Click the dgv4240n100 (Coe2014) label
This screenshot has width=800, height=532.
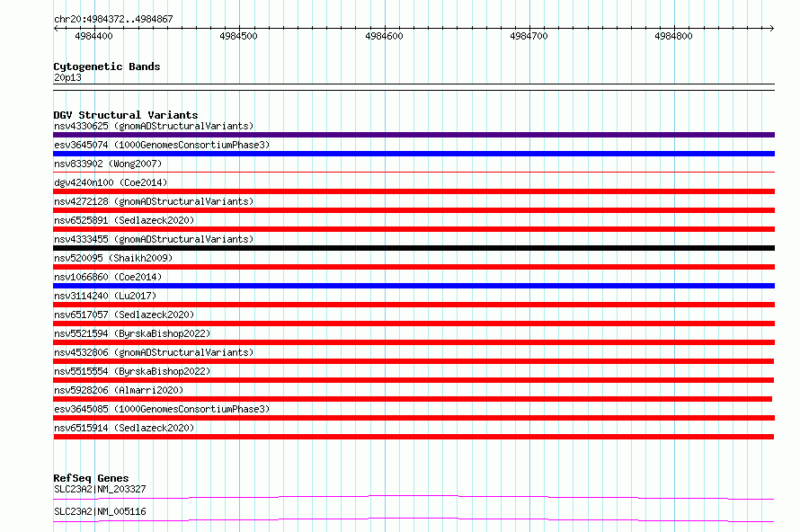click(111, 182)
